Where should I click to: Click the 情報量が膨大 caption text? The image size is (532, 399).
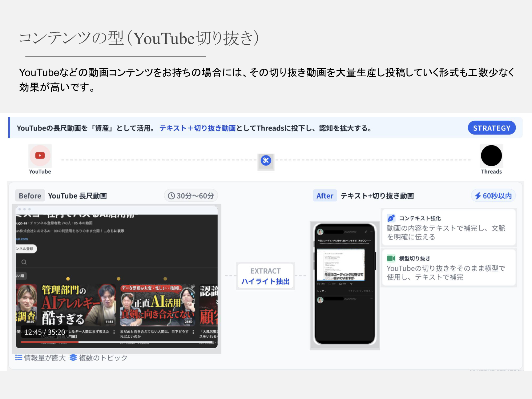pos(45,358)
